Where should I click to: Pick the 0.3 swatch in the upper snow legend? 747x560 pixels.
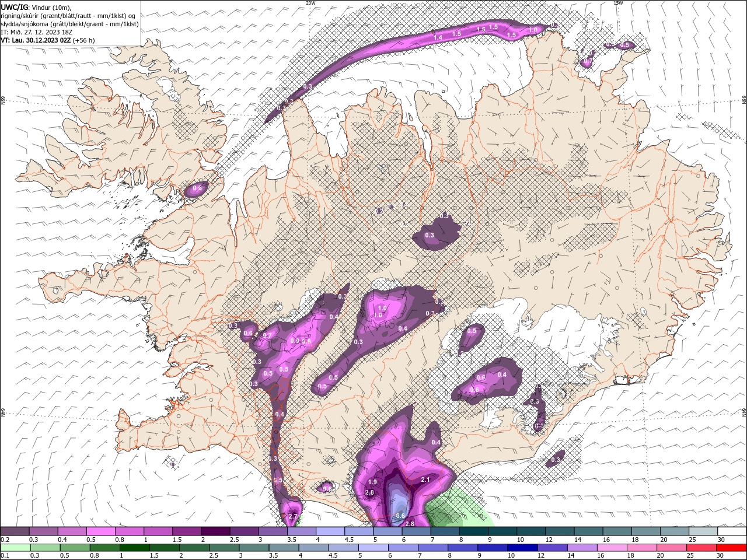[x=43, y=531]
